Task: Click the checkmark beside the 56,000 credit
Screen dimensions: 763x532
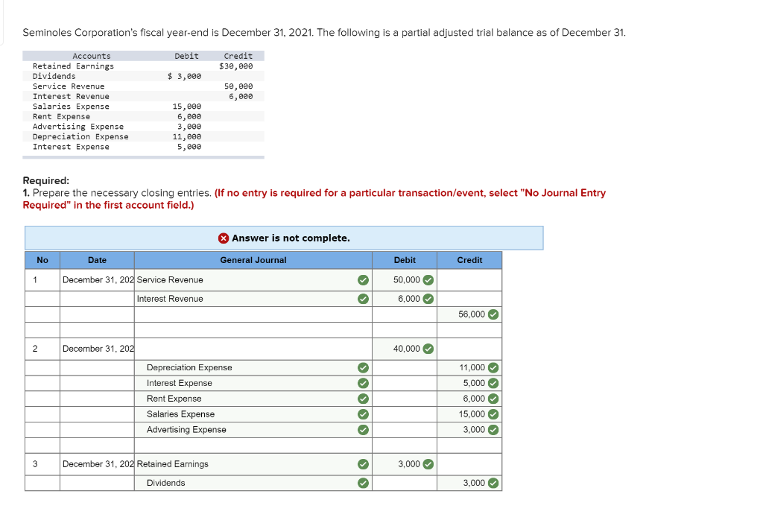Action: click(492, 314)
